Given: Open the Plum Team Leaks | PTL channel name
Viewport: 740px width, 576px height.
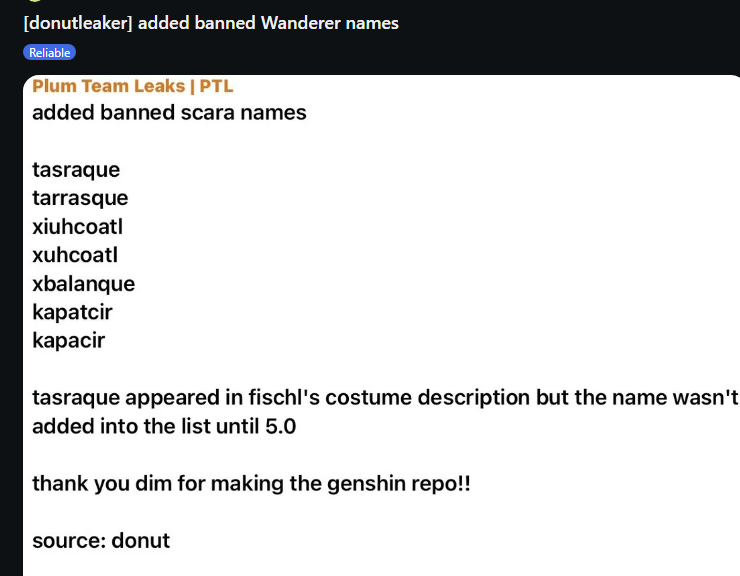Looking at the screenshot, I should 132,87.
